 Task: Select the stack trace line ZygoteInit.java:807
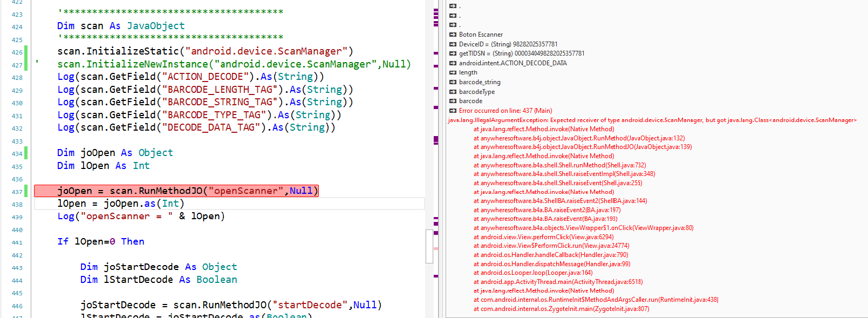click(562, 309)
